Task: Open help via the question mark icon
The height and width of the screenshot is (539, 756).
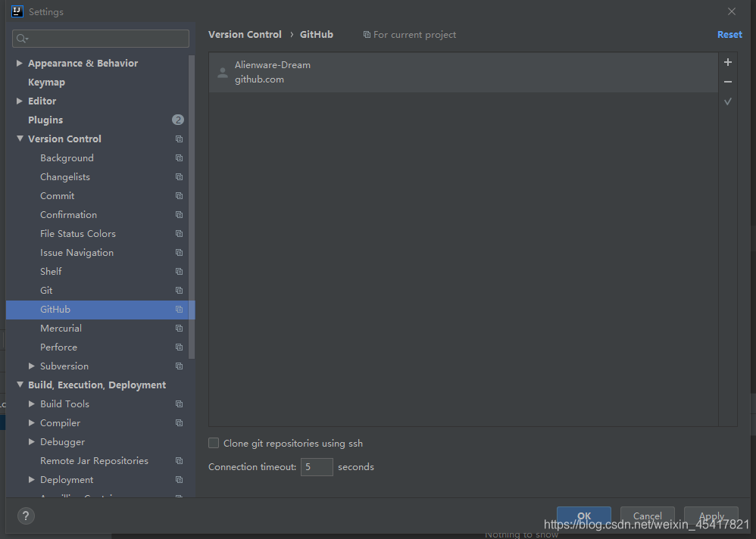Action: (x=26, y=516)
